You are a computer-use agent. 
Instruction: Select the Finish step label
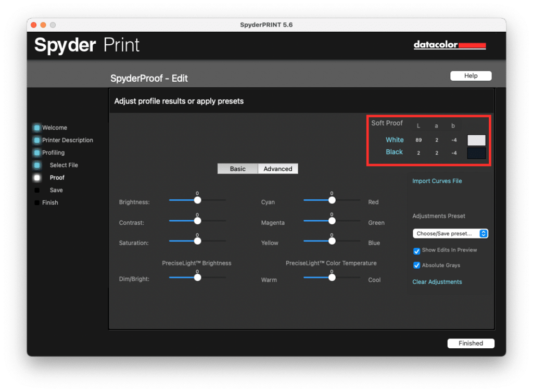point(50,203)
